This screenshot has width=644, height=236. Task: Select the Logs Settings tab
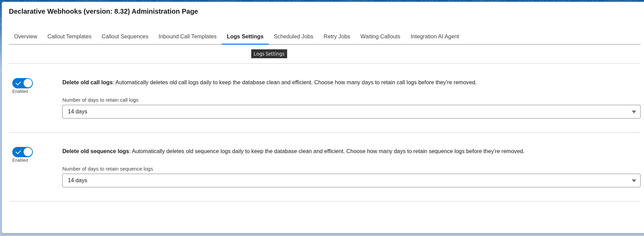click(245, 37)
